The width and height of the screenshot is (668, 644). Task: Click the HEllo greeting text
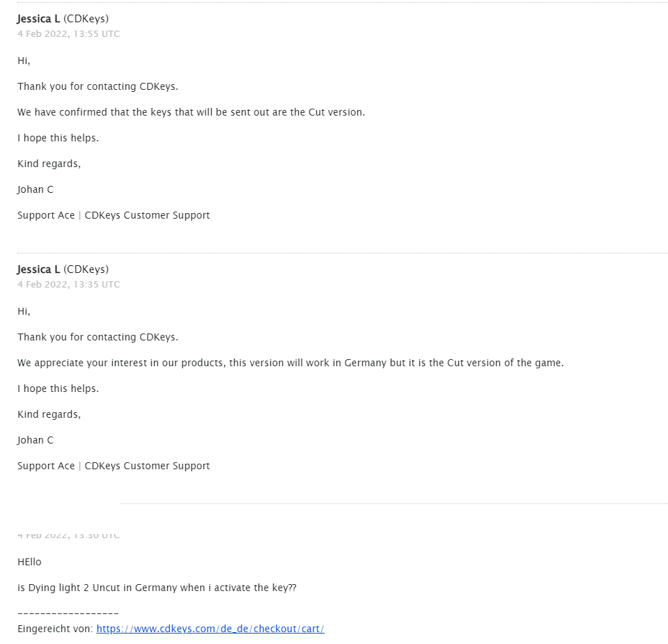29,562
